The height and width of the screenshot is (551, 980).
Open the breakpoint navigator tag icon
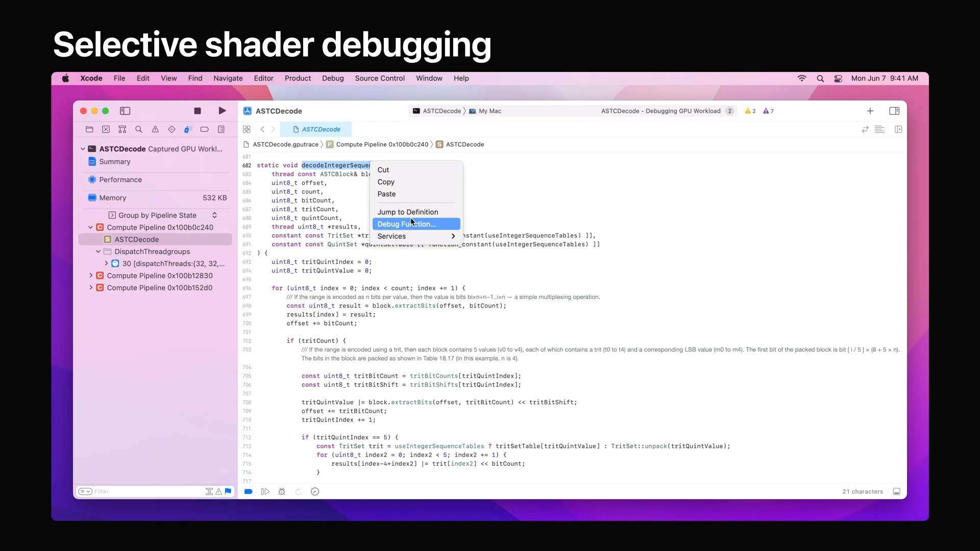point(204,130)
